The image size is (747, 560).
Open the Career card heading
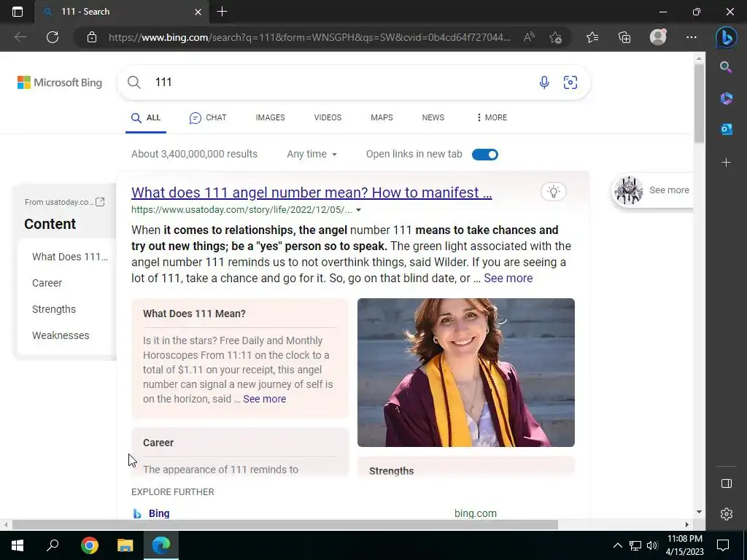158,443
